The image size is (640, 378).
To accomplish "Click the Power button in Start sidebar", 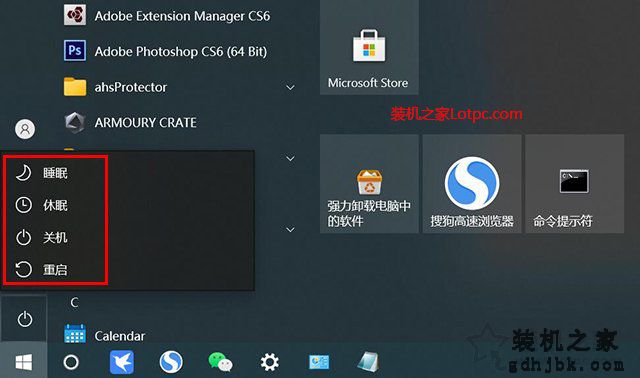I will point(24,319).
